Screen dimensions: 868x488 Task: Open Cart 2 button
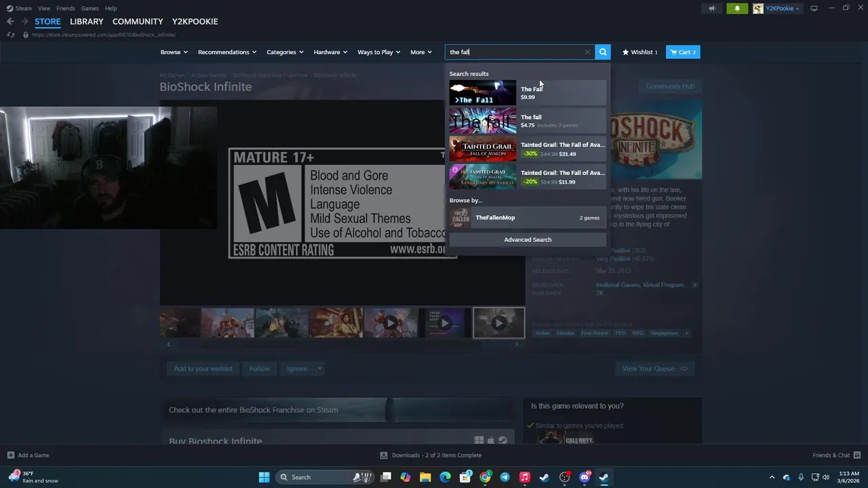(683, 52)
